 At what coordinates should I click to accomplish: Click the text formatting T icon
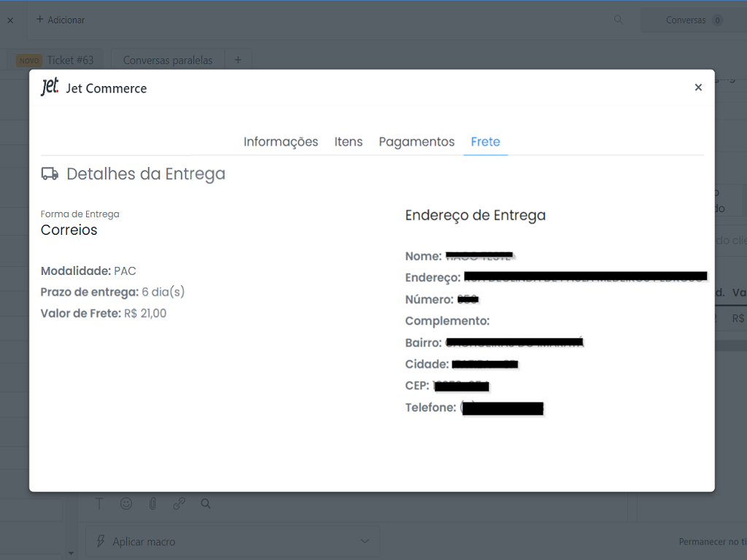[100, 503]
